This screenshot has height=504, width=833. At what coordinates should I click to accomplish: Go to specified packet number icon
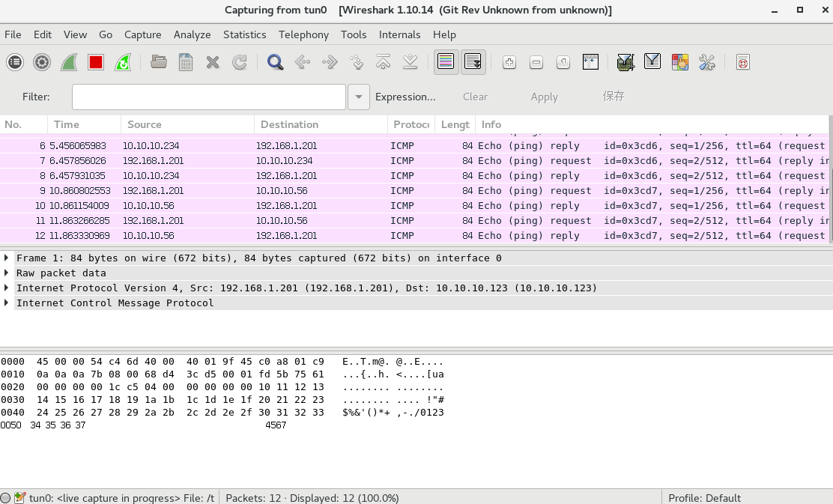(357, 62)
